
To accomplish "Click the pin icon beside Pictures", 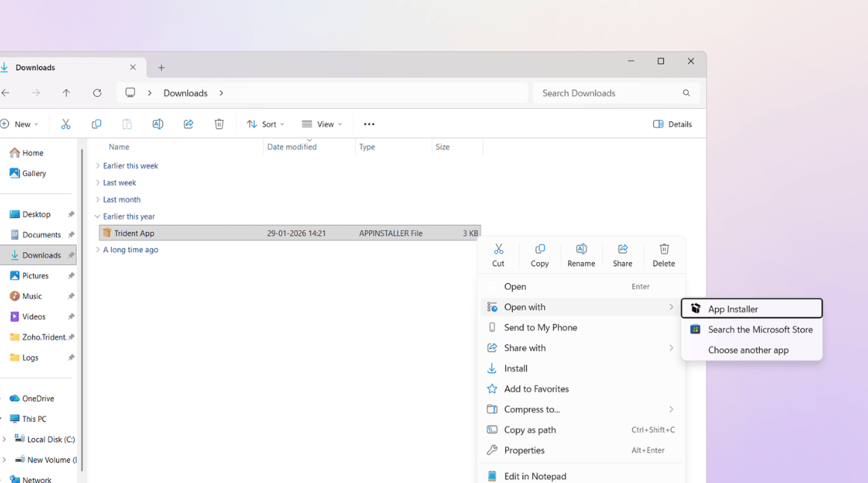I will click(x=71, y=276).
